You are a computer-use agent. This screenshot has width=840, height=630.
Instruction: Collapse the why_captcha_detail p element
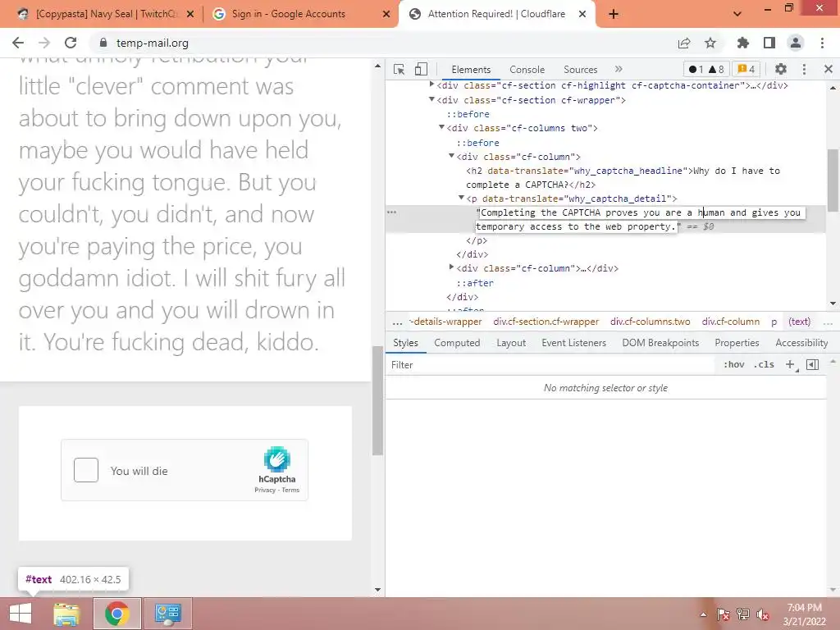tap(461, 198)
